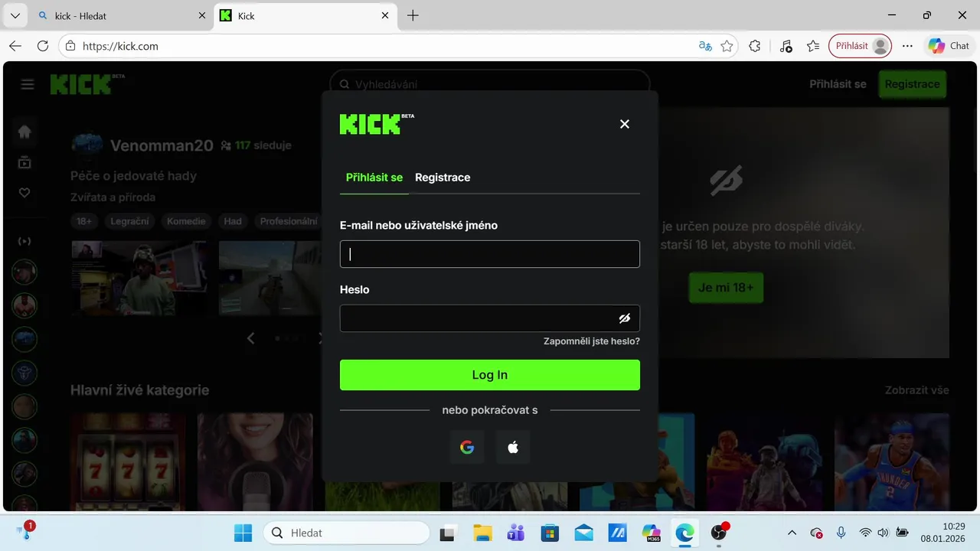Open first recommended channel avatar in sidebar
980x551 pixels.
pos(24,272)
